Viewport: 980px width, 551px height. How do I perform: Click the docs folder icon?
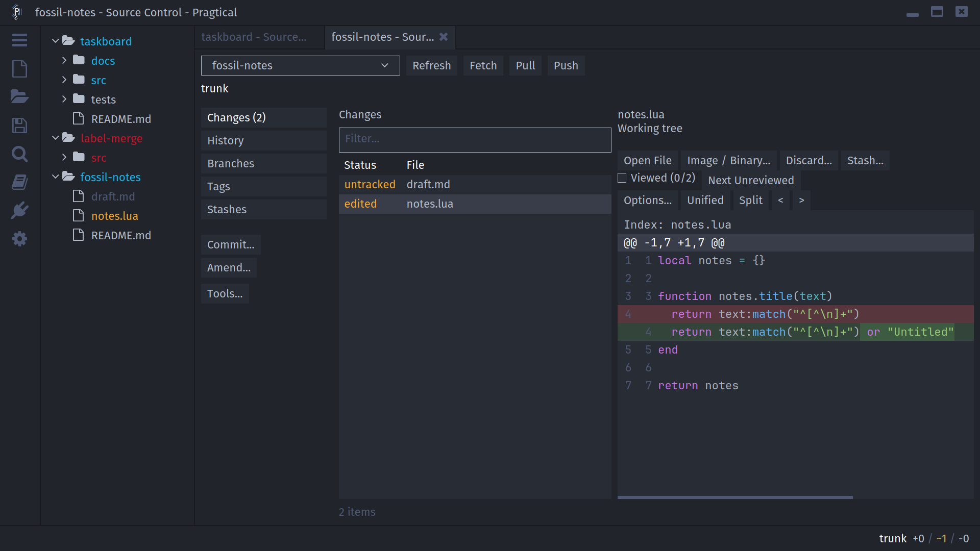coord(79,60)
